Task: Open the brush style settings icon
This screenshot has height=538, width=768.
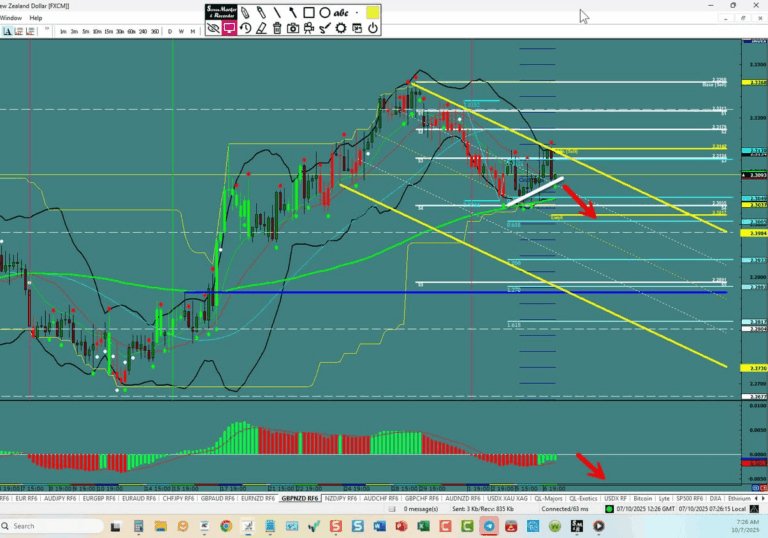Action: pyautogui.click(x=325, y=28)
